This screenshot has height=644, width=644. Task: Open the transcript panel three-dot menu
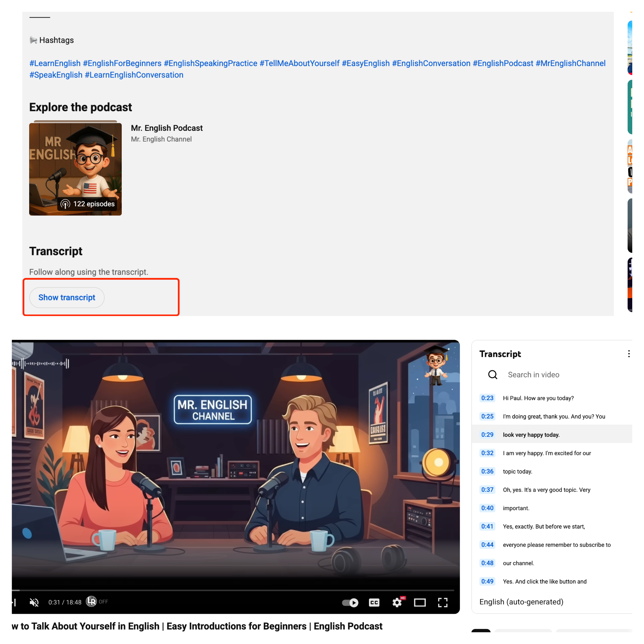click(x=629, y=354)
